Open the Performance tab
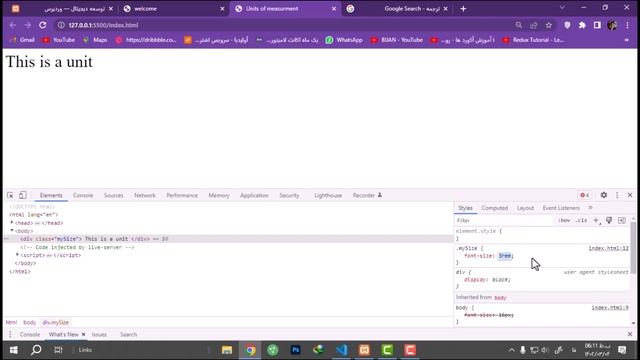 (182, 196)
